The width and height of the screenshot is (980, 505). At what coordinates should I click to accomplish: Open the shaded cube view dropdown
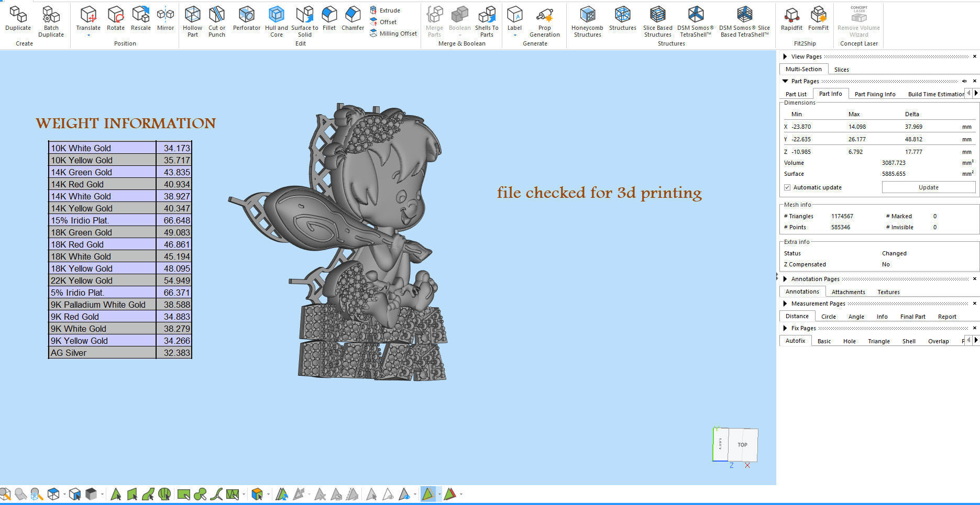102,494
